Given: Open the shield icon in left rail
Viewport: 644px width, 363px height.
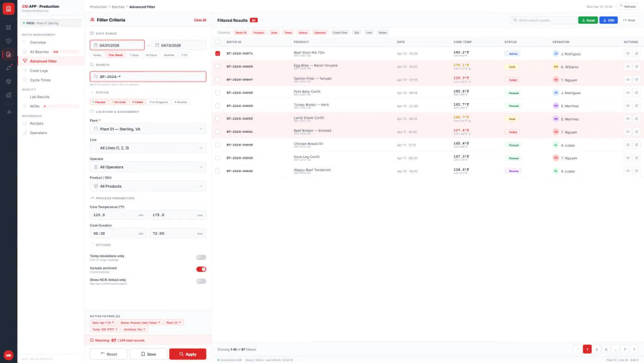Looking at the screenshot, I should pos(8,41).
